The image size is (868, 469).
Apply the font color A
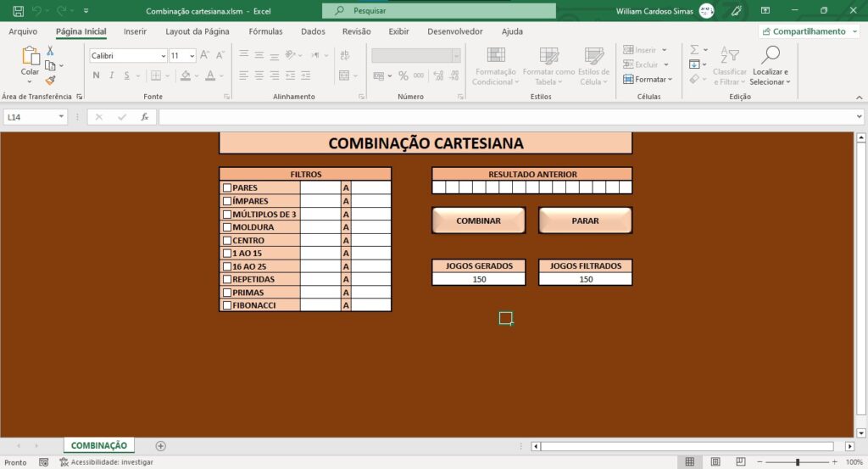click(x=210, y=75)
